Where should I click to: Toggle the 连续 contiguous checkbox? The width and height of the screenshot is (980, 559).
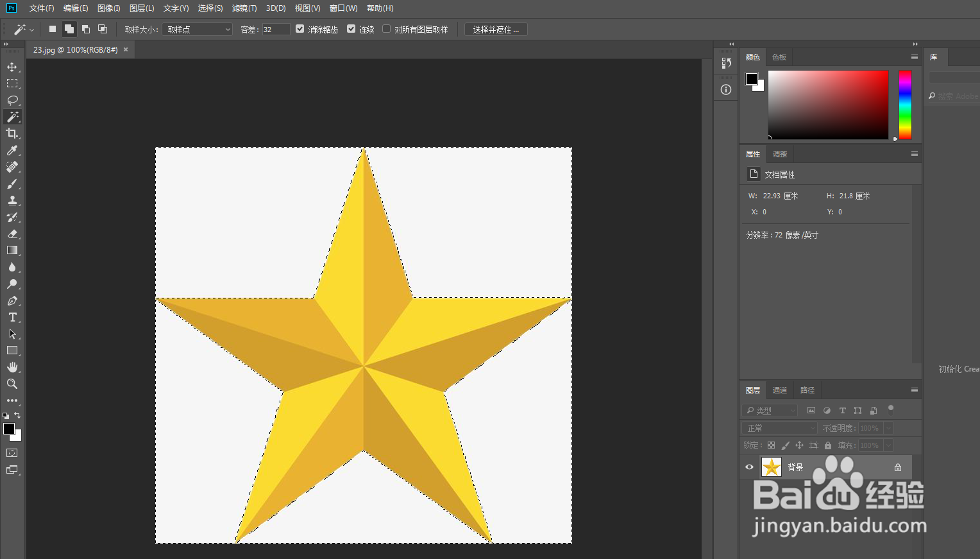click(x=351, y=29)
